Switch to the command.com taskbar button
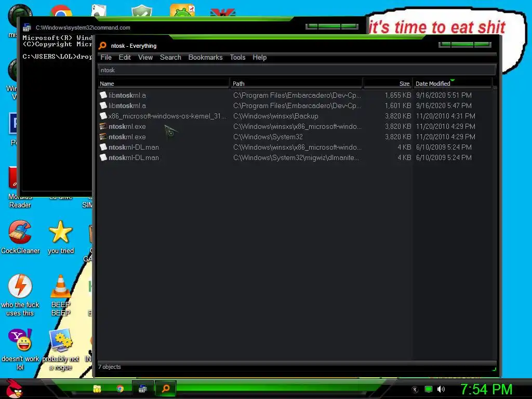 click(142, 389)
